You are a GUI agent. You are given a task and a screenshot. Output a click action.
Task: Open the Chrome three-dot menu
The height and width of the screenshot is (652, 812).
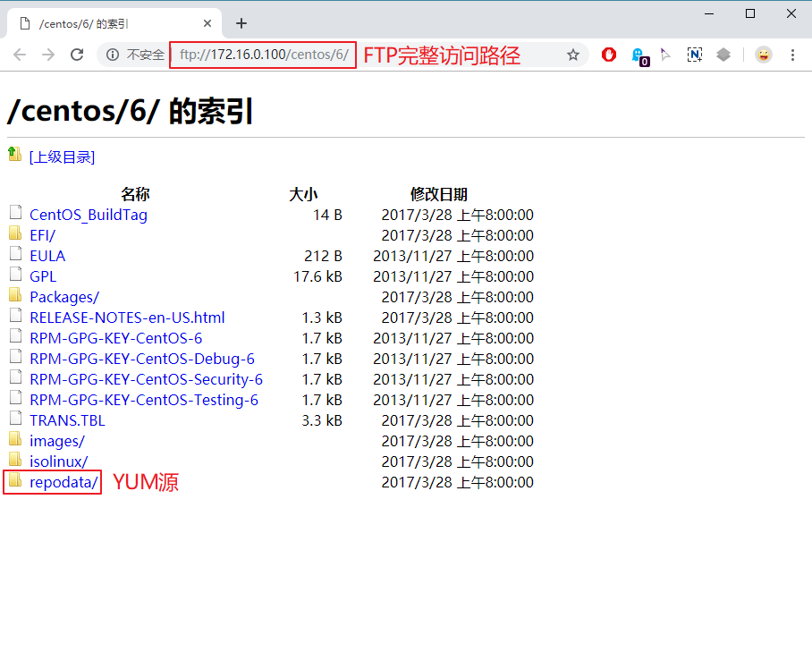[x=792, y=55]
